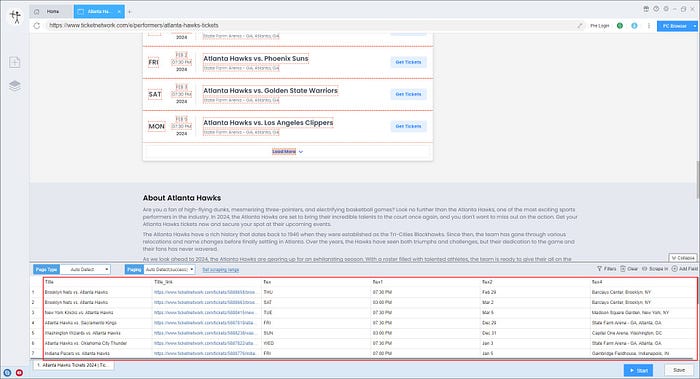Click Set scraping range link
This screenshot has width=700, height=379.
[221, 270]
